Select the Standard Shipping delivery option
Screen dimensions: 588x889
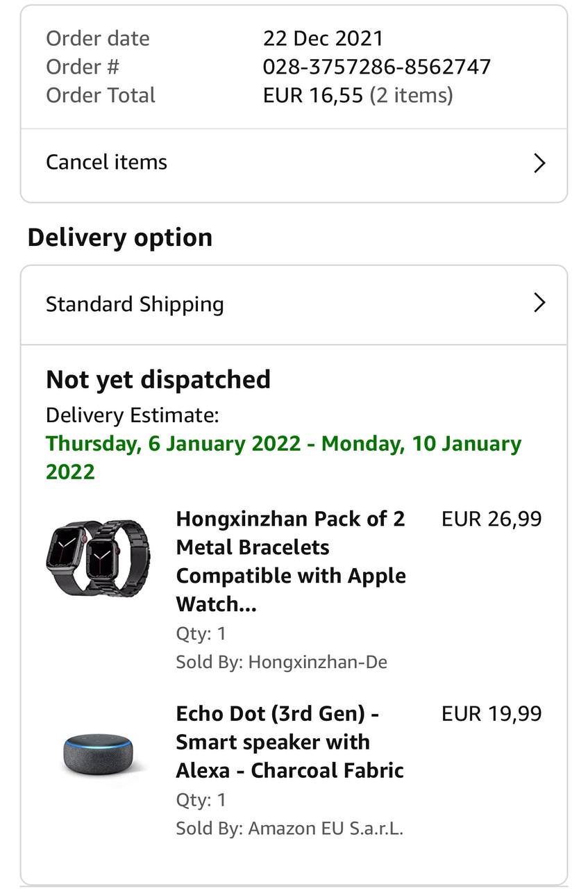[x=135, y=304]
